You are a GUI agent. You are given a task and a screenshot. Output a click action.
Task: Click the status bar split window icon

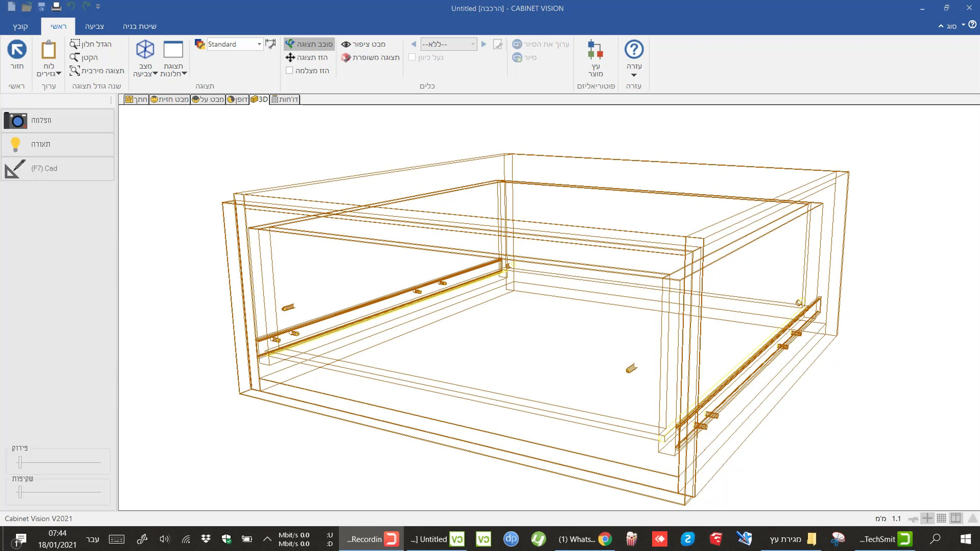coord(956,518)
